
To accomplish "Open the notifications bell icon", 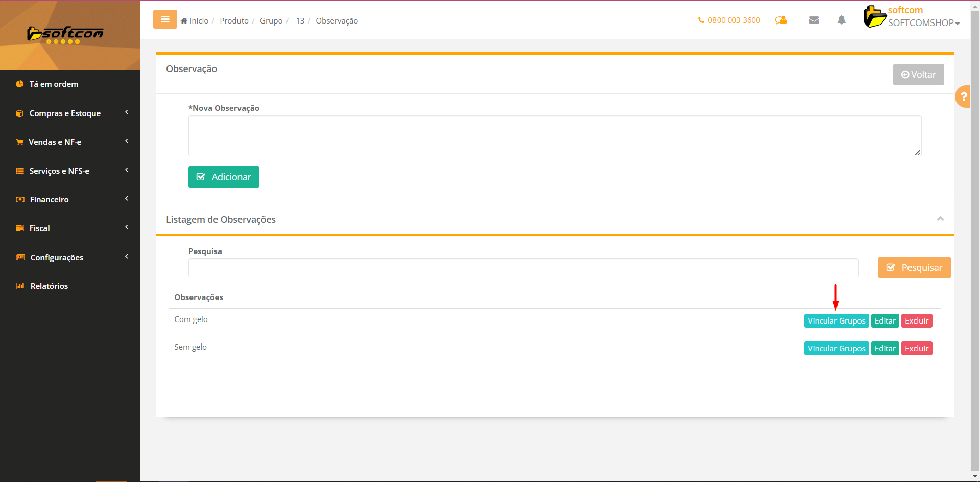I will [841, 20].
